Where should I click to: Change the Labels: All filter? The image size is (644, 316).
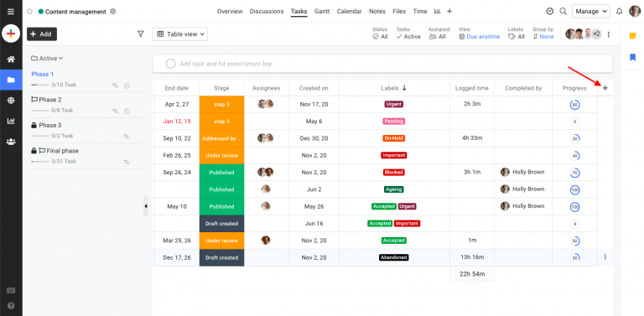(x=517, y=34)
